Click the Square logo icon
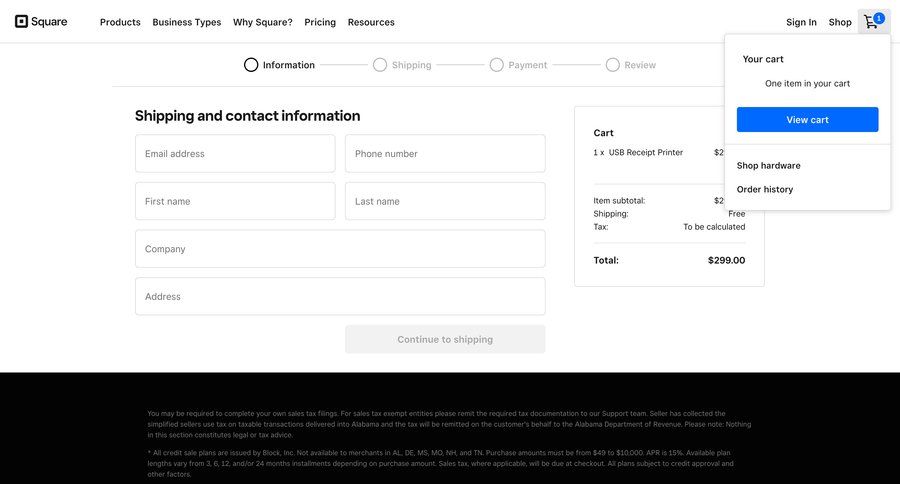This screenshot has height=484, width=900. coord(21,22)
